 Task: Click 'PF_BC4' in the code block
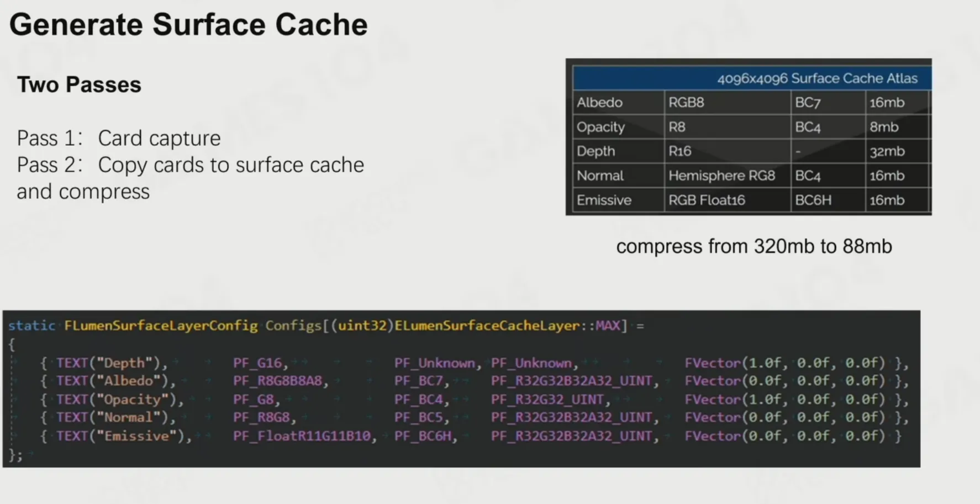[x=418, y=399]
